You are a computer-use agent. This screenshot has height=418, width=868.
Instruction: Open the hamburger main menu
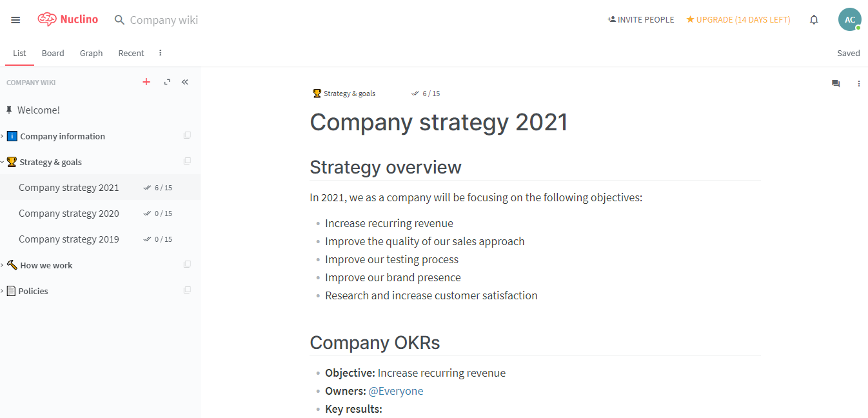click(16, 20)
